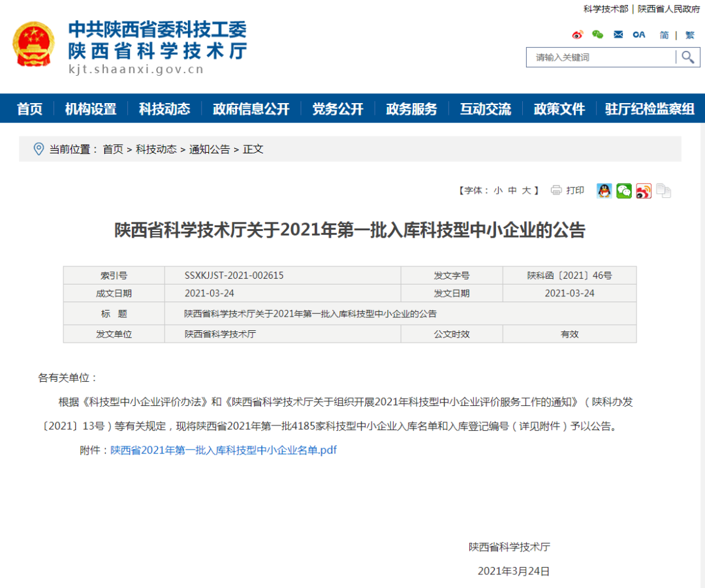This screenshot has height=588, width=705.
Task: Click the gray copy pages icon
Action: (x=663, y=191)
